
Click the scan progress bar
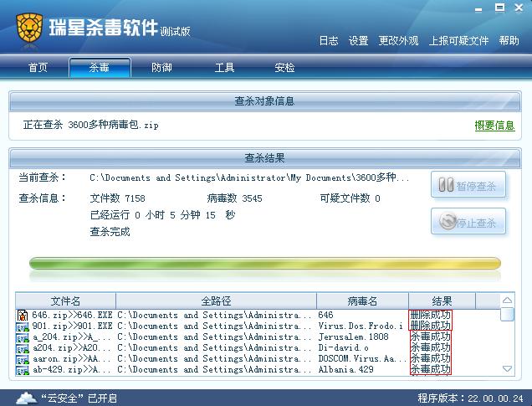click(265, 264)
